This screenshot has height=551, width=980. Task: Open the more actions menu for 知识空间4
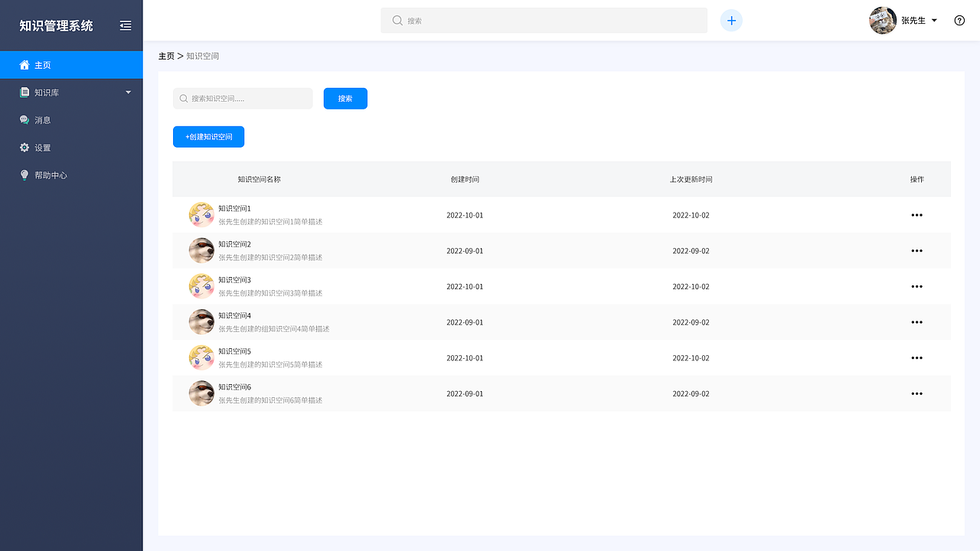[917, 322]
